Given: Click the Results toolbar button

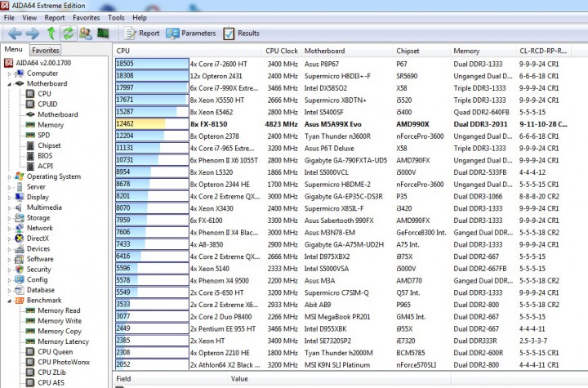Looking at the screenshot, I should [241, 33].
